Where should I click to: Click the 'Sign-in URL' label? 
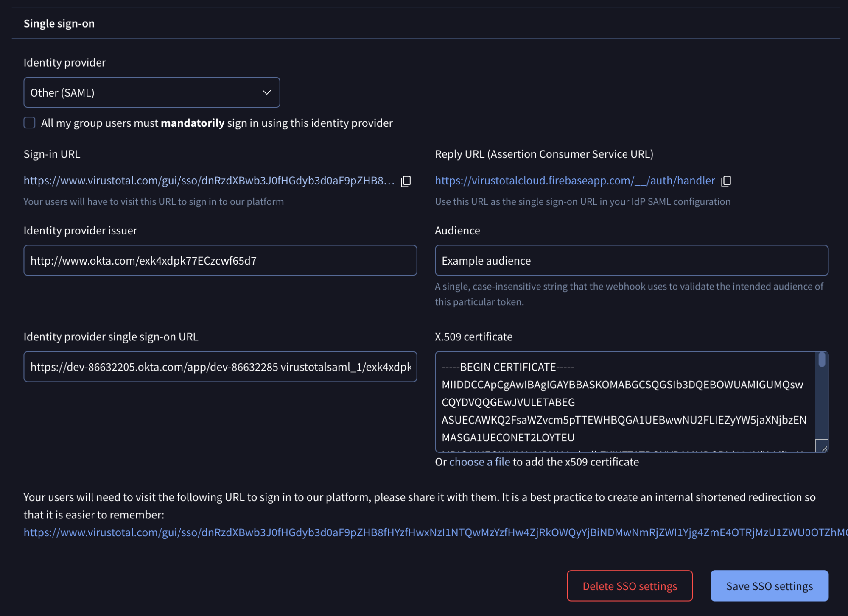point(52,154)
